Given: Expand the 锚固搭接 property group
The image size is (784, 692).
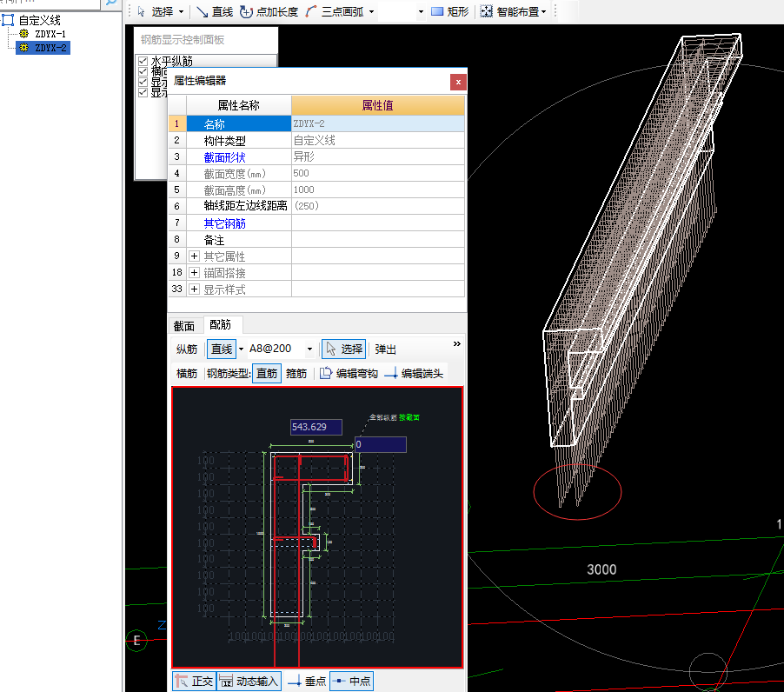Looking at the screenshot, I should pos(195,273).
